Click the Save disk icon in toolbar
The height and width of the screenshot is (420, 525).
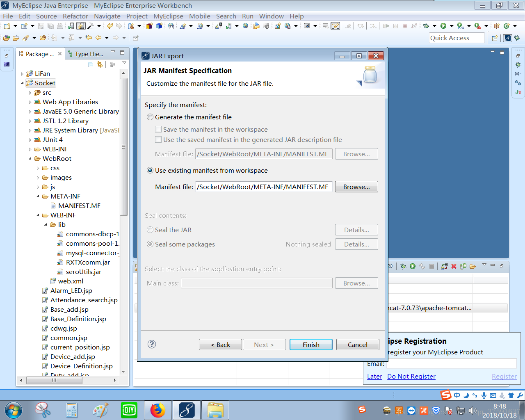point(41,26)
